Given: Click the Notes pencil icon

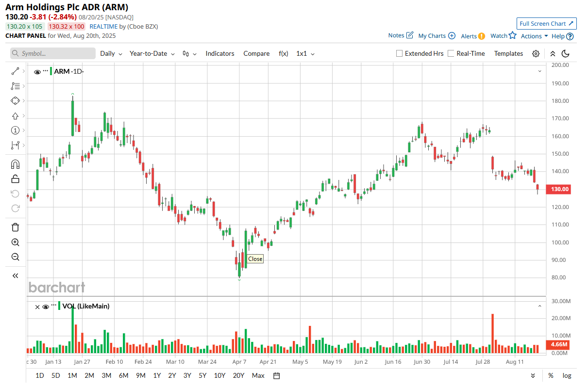Looking at the screenshot, I should [410, 35].
